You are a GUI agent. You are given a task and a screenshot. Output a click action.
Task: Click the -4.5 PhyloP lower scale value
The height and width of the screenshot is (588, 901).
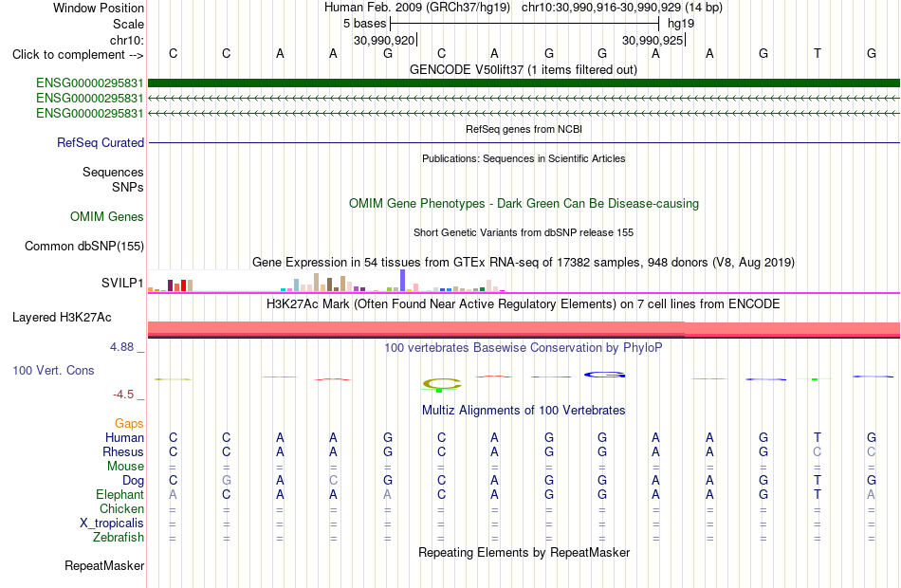pos(123,395)
